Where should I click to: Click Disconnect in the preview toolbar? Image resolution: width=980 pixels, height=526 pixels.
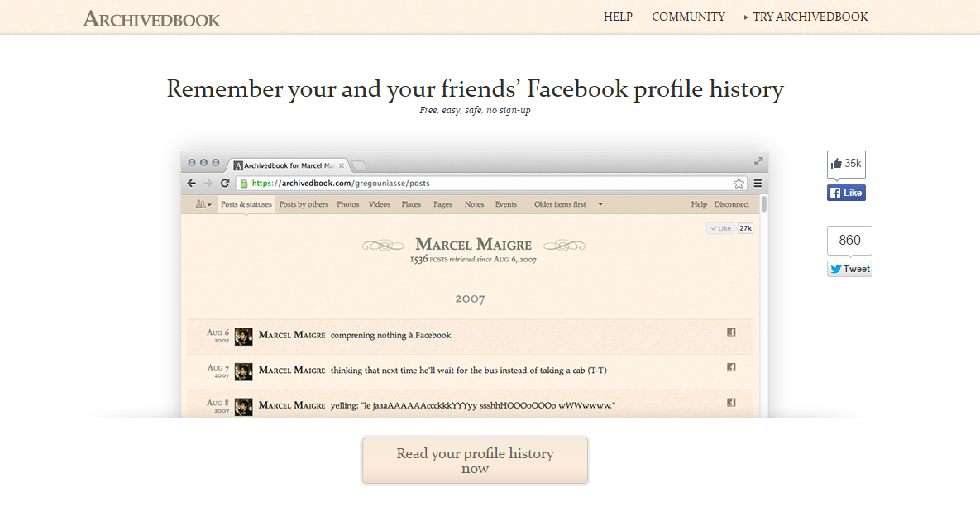tap(731, 204)
